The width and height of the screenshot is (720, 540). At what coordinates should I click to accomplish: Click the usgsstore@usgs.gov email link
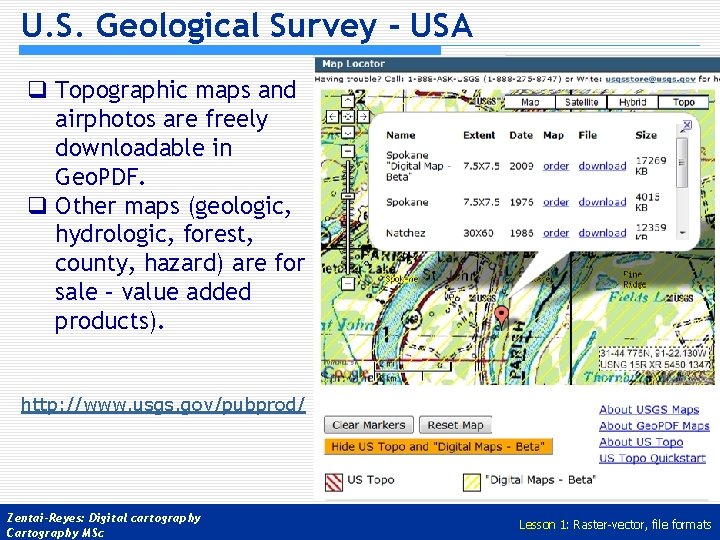click(x=650, y=79)
